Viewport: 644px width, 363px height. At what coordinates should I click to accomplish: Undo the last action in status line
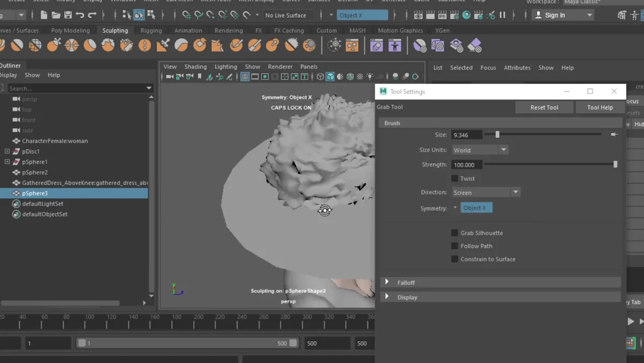tap(80, 15)
